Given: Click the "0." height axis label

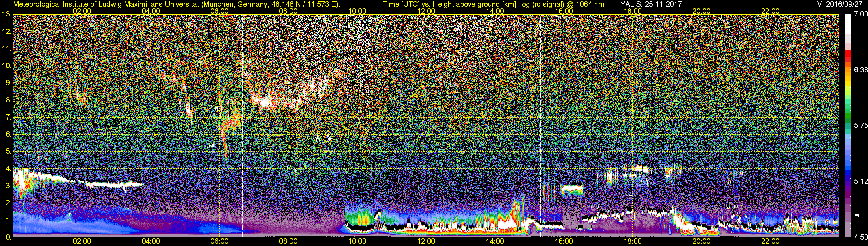Looking at the screenshot, I should [8, 237].
